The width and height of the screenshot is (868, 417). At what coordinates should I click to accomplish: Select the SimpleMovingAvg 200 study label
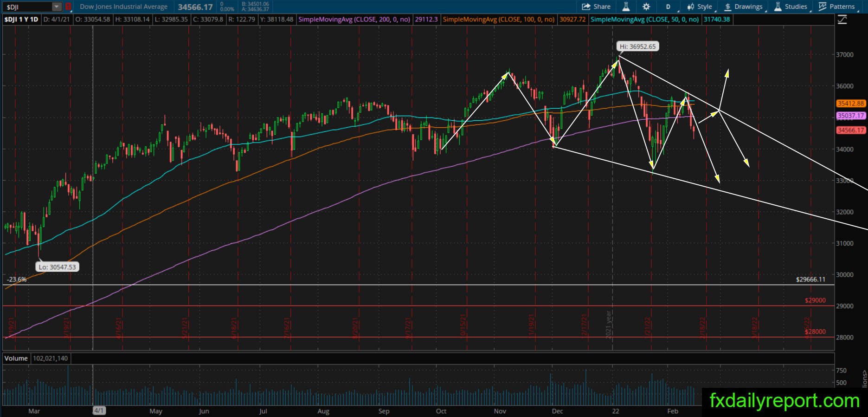click(354, 20)
